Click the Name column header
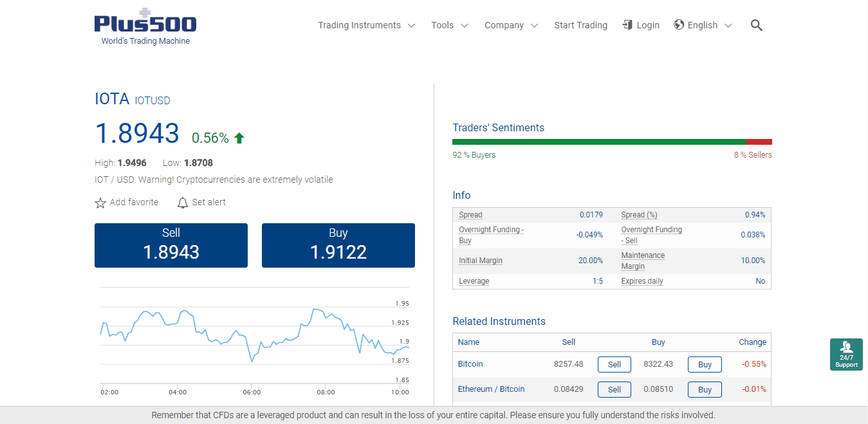 coord(469,342)
